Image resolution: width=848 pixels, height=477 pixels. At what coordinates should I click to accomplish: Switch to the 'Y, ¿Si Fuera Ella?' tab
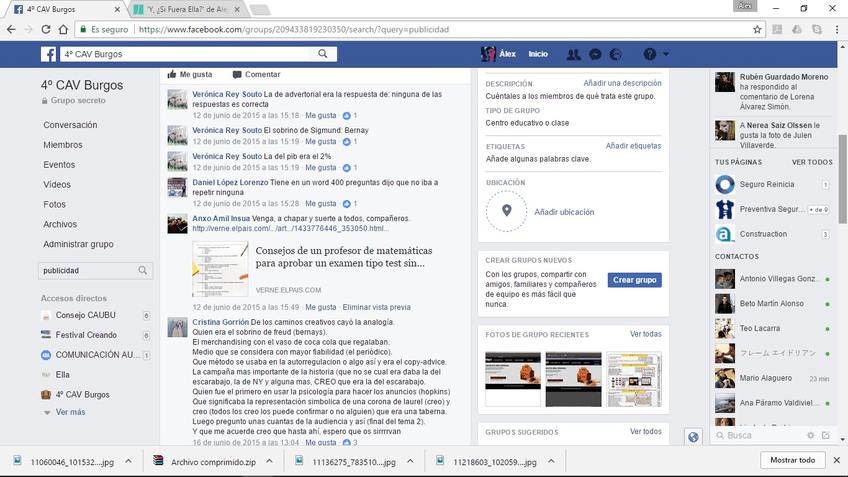coord(187,9)
